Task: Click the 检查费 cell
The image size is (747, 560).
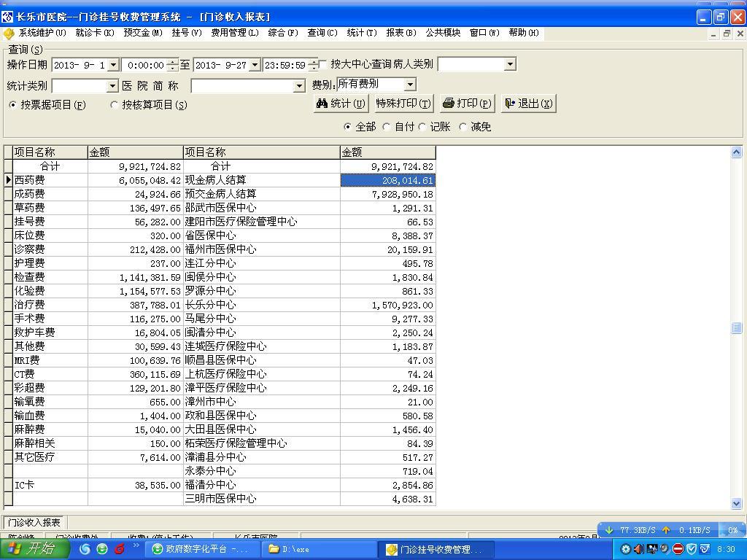Action: [50, 277]
